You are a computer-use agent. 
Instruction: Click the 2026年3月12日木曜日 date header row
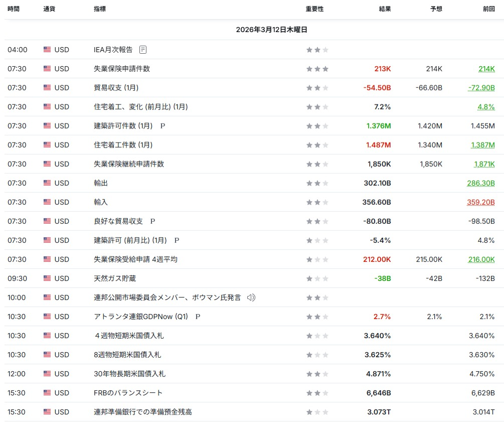point(271,30)
